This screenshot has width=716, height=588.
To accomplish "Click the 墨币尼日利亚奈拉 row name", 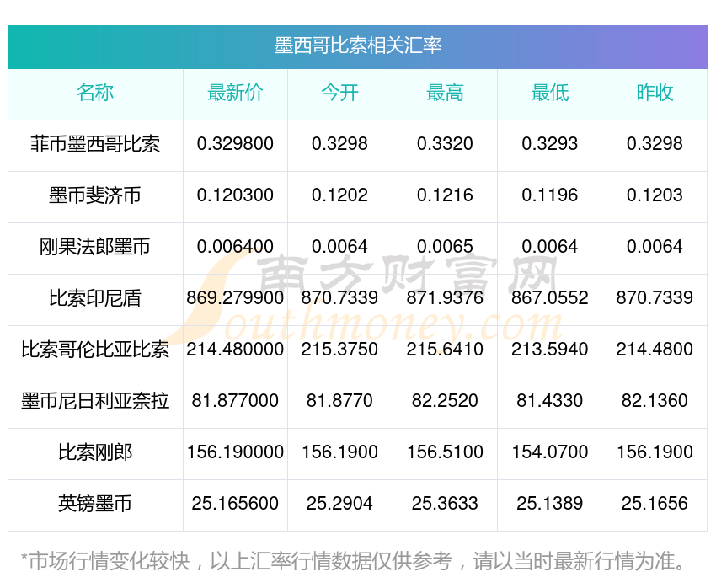I will (95, 401).
